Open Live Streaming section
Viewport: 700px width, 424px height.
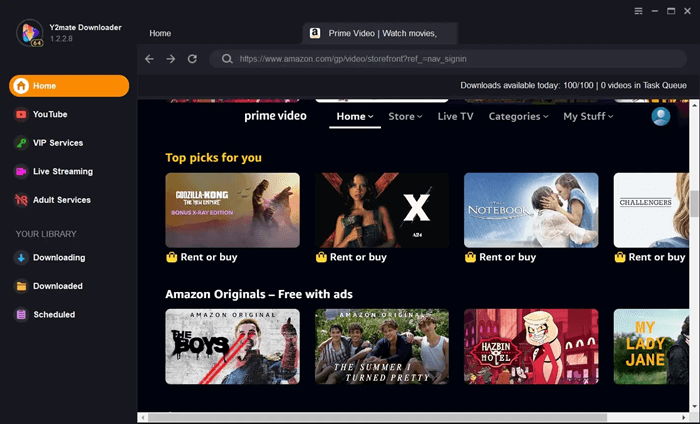pyautogui.click(x=54, y=171)
